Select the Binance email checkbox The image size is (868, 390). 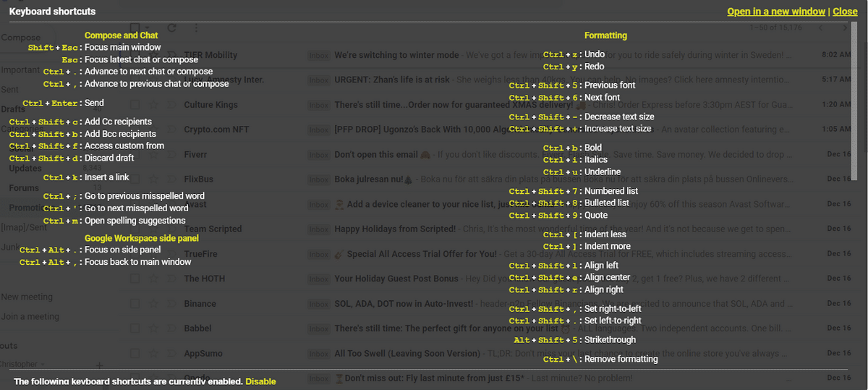[135, 304]
